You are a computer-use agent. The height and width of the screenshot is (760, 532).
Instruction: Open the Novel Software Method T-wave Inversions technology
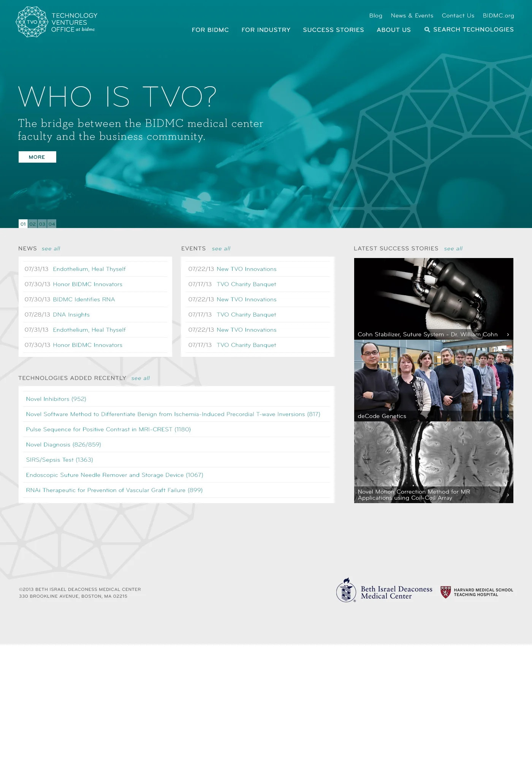173,414
